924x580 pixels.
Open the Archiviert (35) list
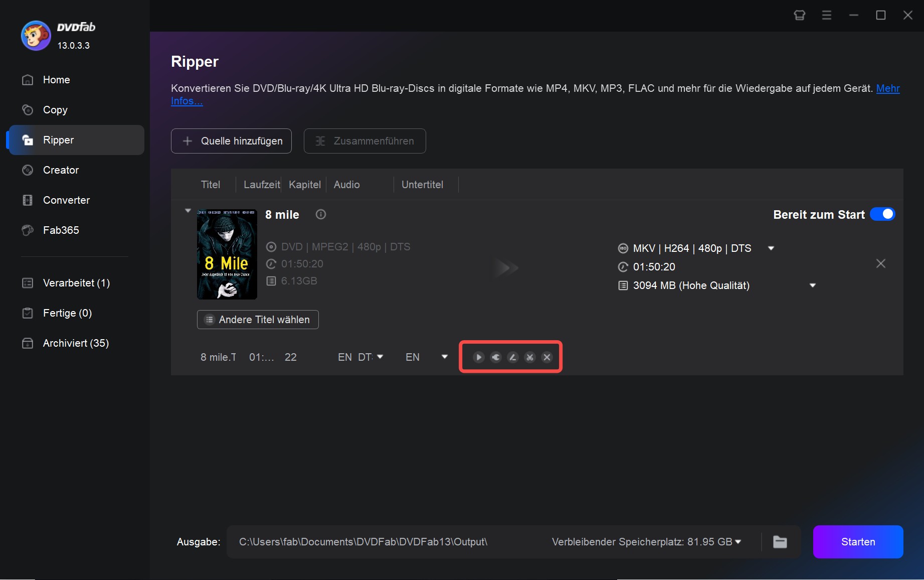[x=75, y=343]
